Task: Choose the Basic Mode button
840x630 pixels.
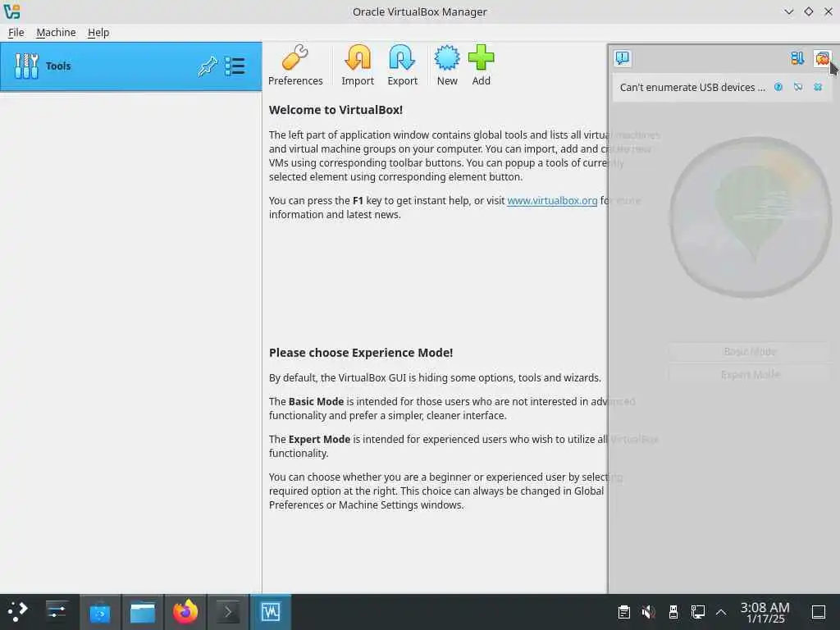Action: tap(750, 351)
